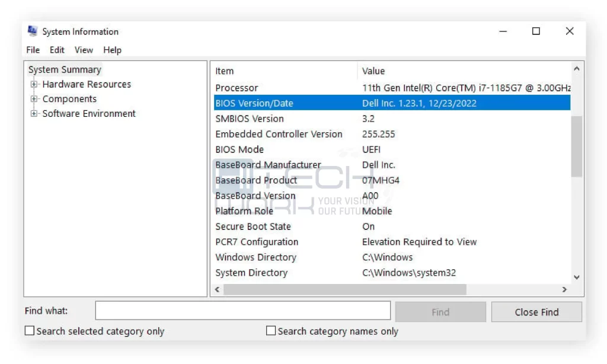Click the System Information app icon in title bar

33,31
